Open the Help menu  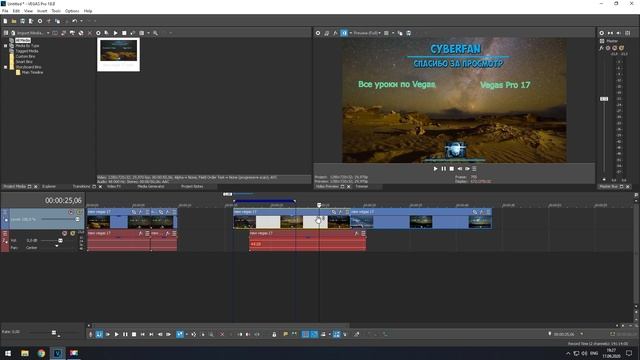click(x=88, y=11)
